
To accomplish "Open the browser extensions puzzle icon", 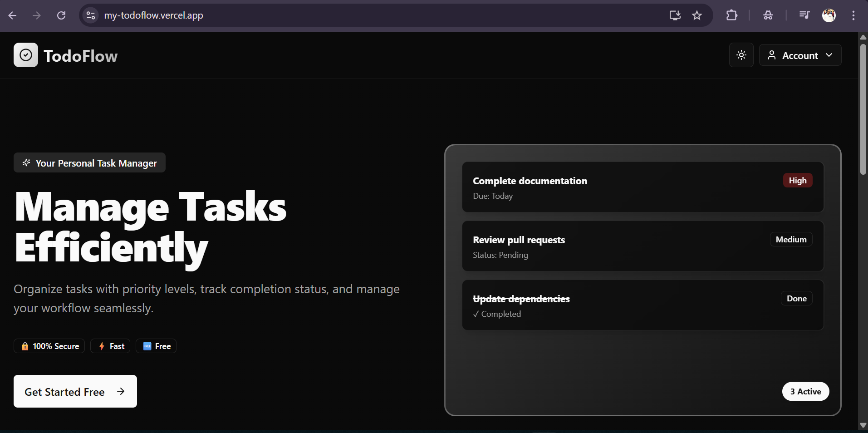I will (x=731, y=15).
